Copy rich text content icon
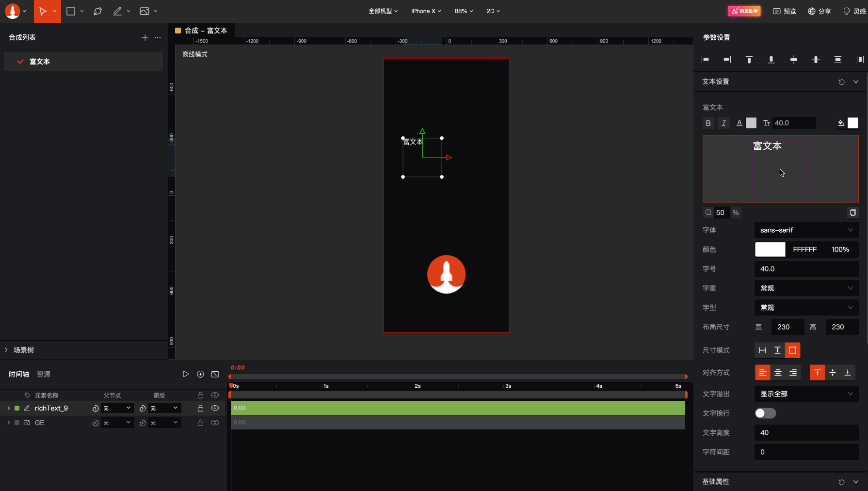The image size is (868, 491). [853, 213]
